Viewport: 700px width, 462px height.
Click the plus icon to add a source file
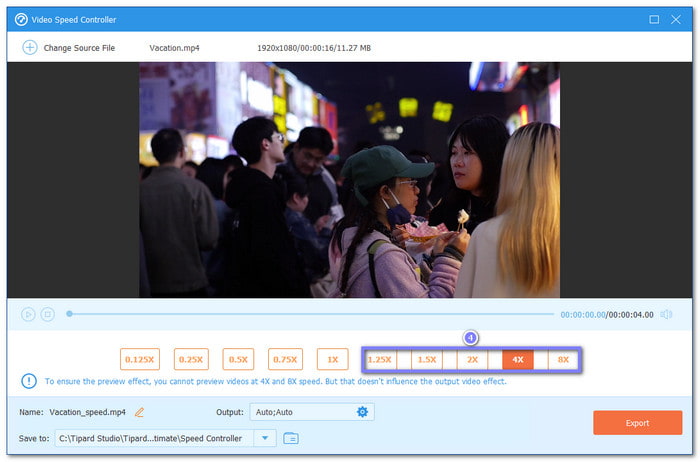coord(29,47)
